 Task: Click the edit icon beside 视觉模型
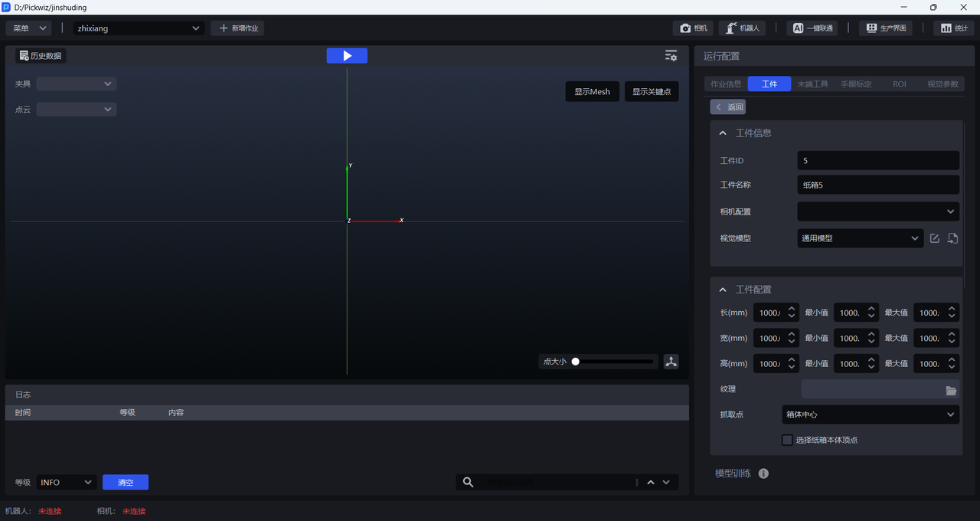click(x=935, y=238)
